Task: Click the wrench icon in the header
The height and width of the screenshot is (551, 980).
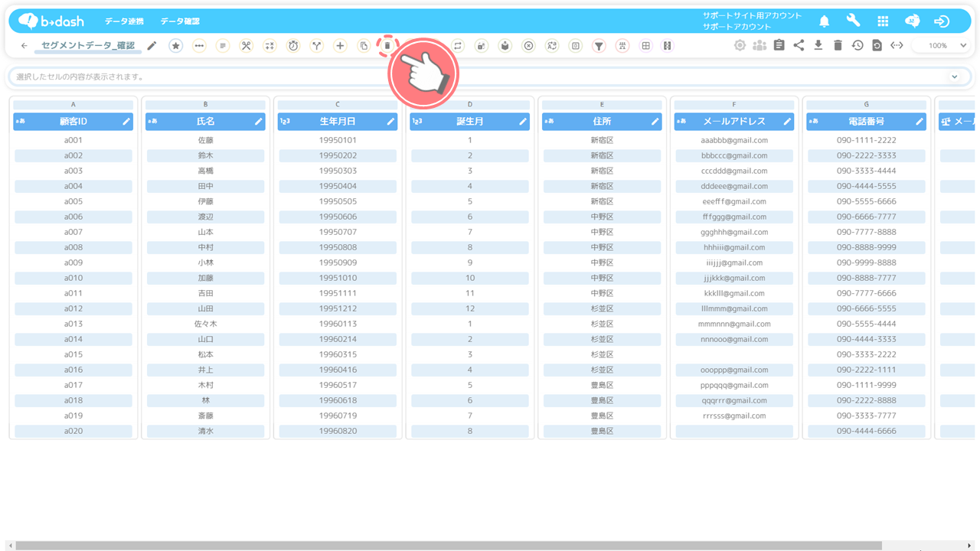Action: [x=853, y=21]
